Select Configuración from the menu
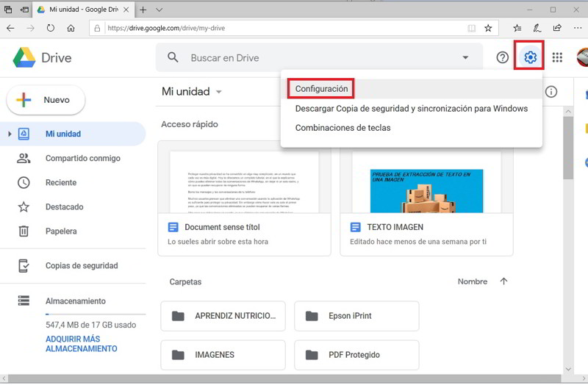Viewport: 588px width, 385px height. (x=321, y=89)
